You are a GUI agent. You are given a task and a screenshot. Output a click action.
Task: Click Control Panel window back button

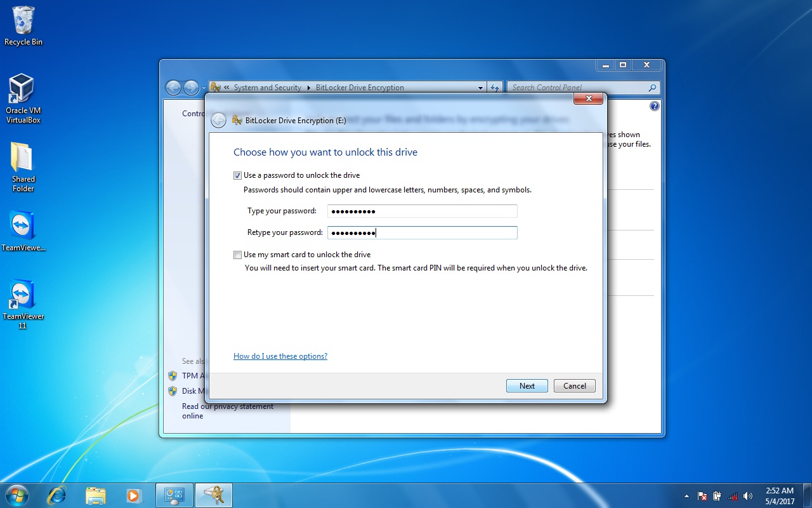173,88
